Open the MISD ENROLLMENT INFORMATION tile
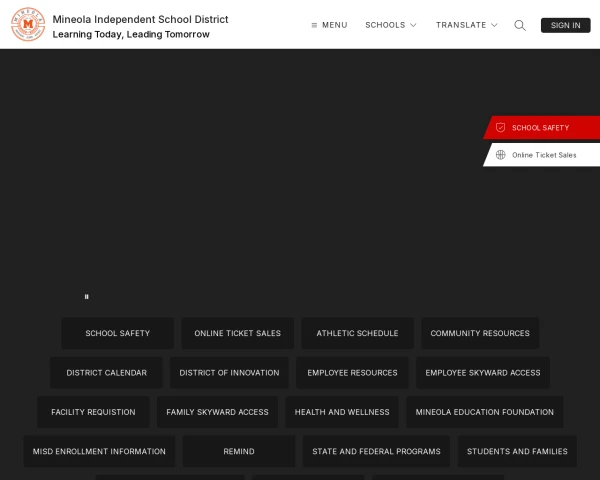This screenshot has width=600, height=480. pos(99,451)
